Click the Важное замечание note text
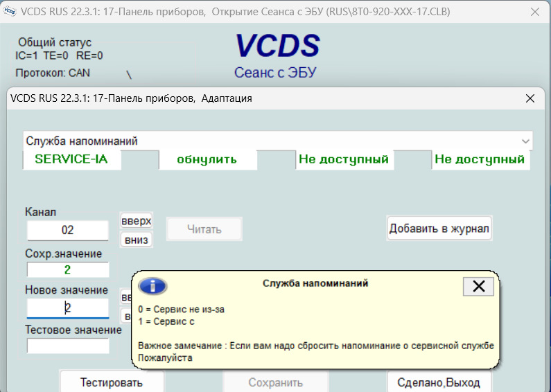The height and width of the screenshot is (392, 551). click(316, 346)
